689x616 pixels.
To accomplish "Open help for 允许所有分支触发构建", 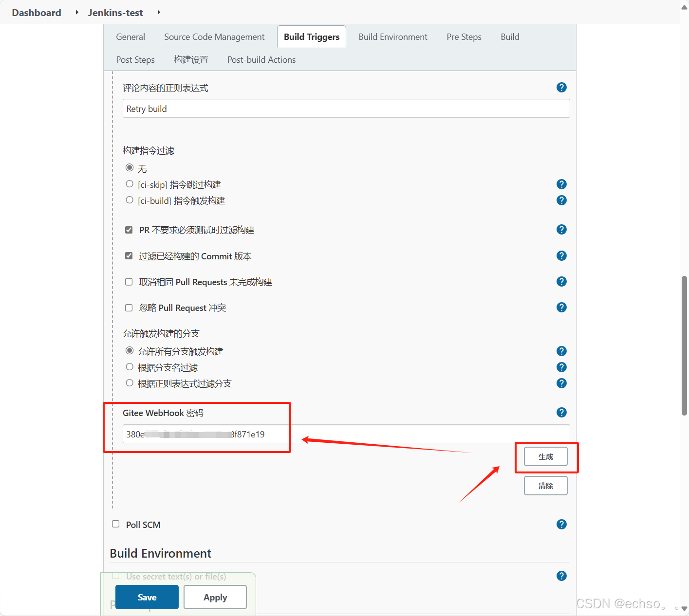I will [x=561, y=351].
